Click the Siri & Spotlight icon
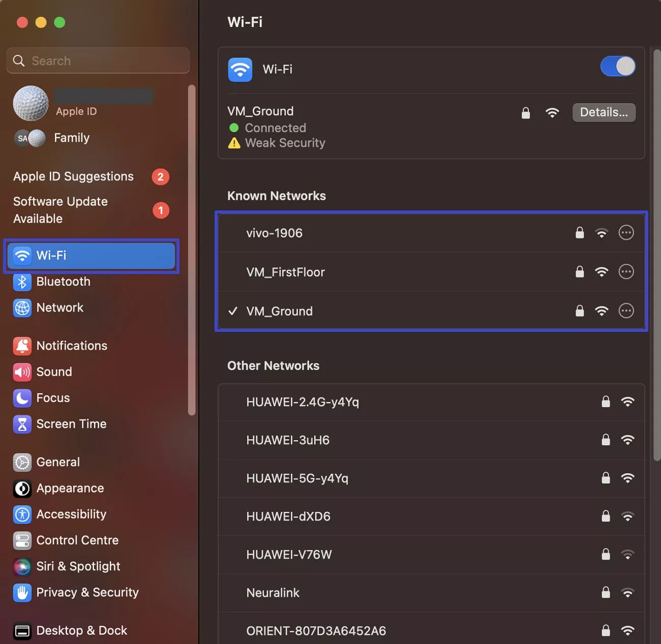The width and height of the screenshot is (661, 644). 22,567
